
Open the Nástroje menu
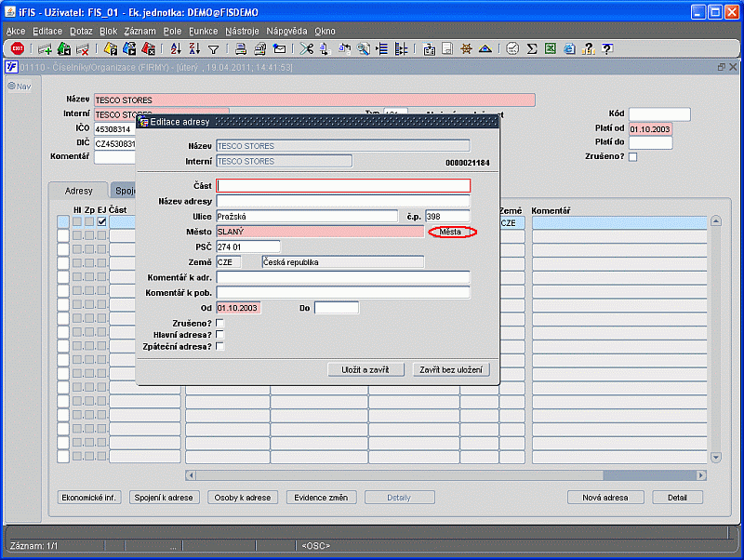[242, 31]
